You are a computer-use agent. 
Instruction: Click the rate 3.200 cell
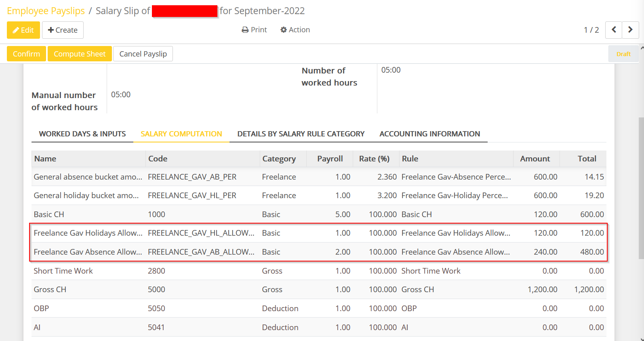(387, 195)
